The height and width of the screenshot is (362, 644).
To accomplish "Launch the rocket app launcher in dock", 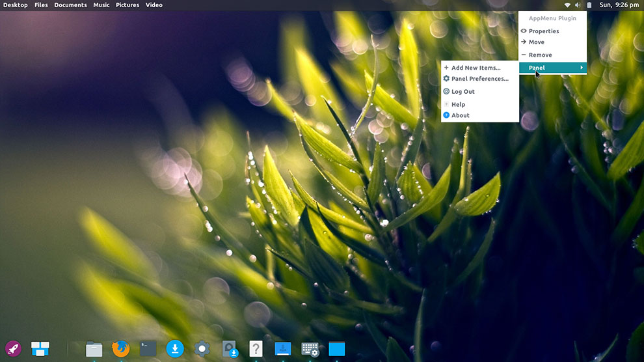I will [13, 348].
